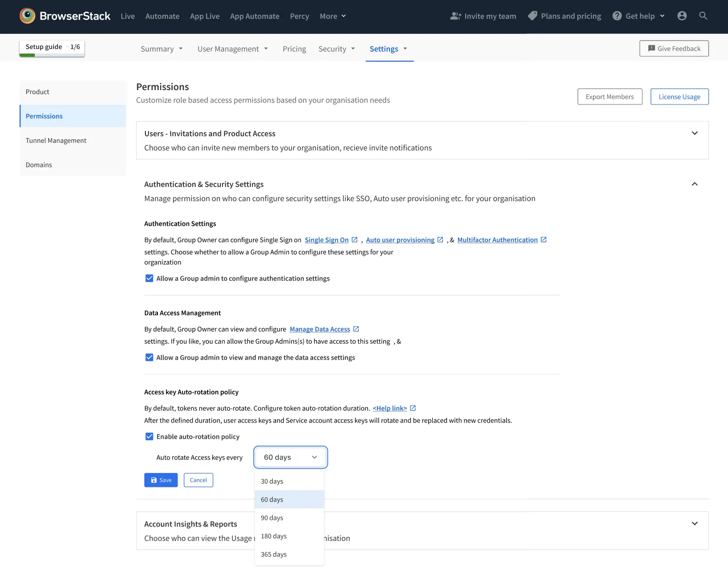Open external link icon beside Single Sign On

coord(355,240)
